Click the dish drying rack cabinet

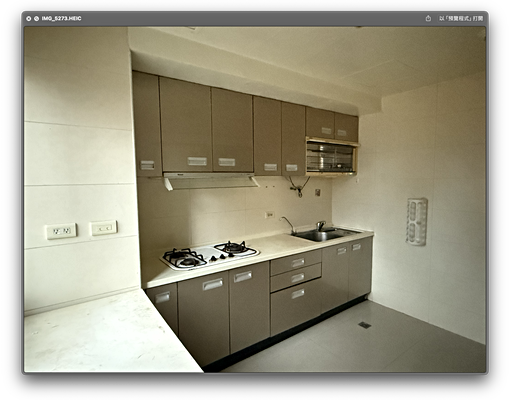tap(331, 156)
